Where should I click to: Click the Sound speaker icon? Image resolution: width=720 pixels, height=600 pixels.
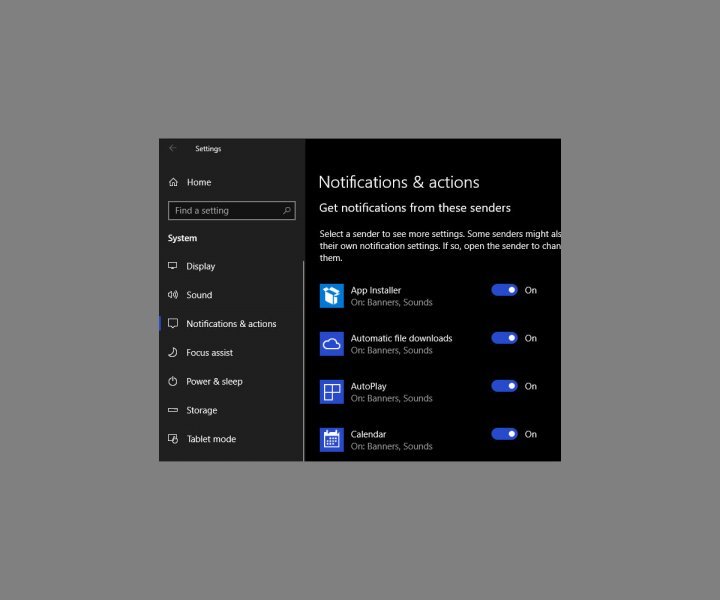tap(173, 295)
